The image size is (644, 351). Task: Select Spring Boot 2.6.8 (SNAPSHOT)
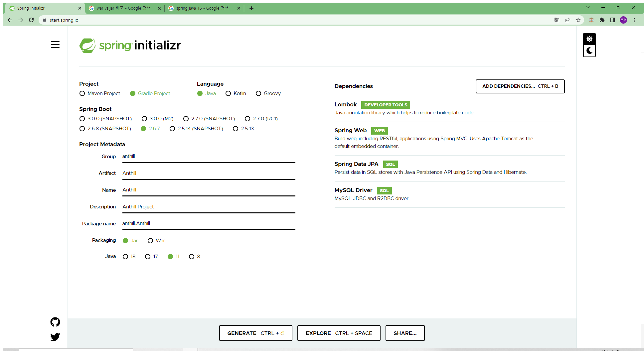pyautogui.click(x=105, y=129)
